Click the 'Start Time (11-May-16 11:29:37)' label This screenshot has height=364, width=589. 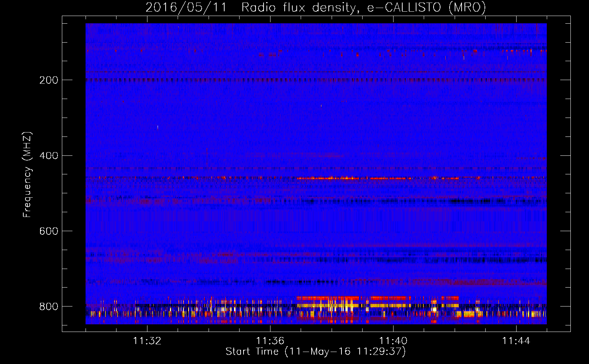[x=316, y=352]
